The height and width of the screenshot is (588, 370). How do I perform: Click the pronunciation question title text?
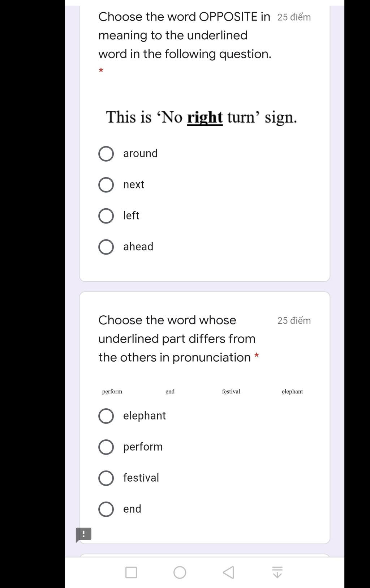(x=177, y=338)
